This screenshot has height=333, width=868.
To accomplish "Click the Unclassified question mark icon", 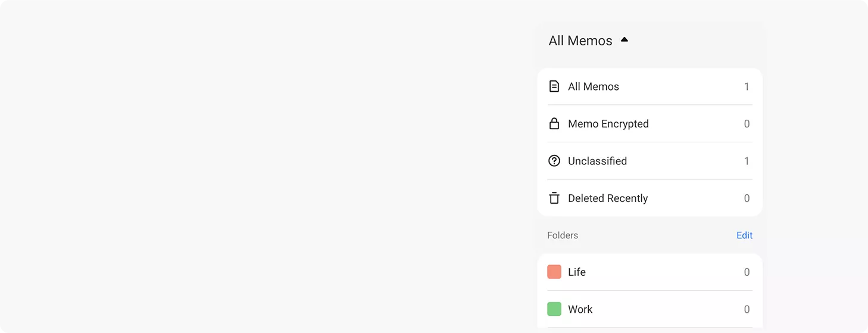I will click(554, 161).
